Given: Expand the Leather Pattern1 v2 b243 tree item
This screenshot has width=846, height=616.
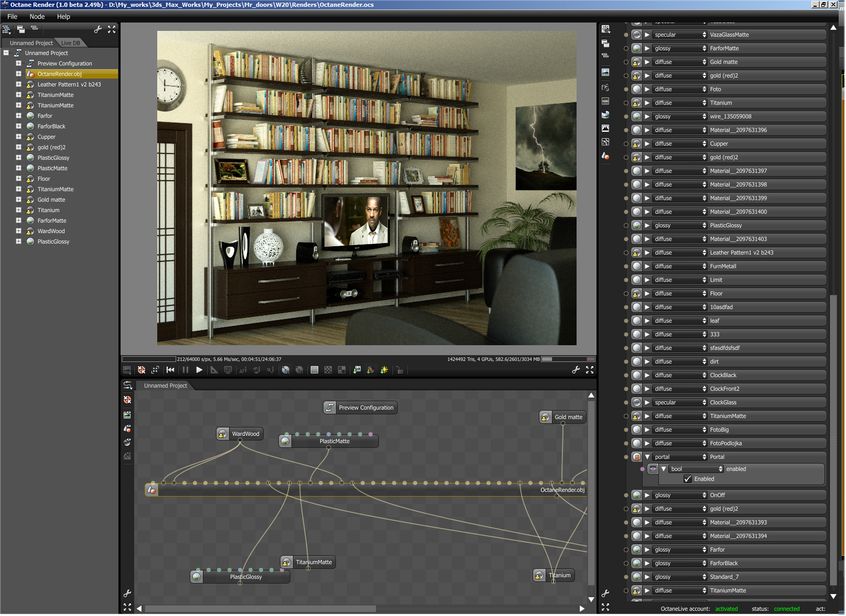Looking at the screenshot, I should (18, 84).
